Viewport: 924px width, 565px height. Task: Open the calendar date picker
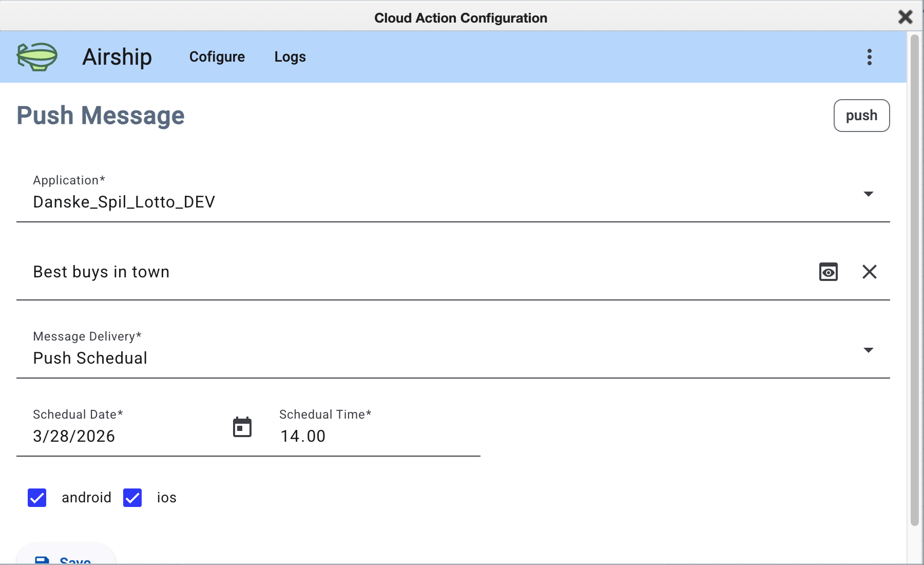[x=242, y=426]
